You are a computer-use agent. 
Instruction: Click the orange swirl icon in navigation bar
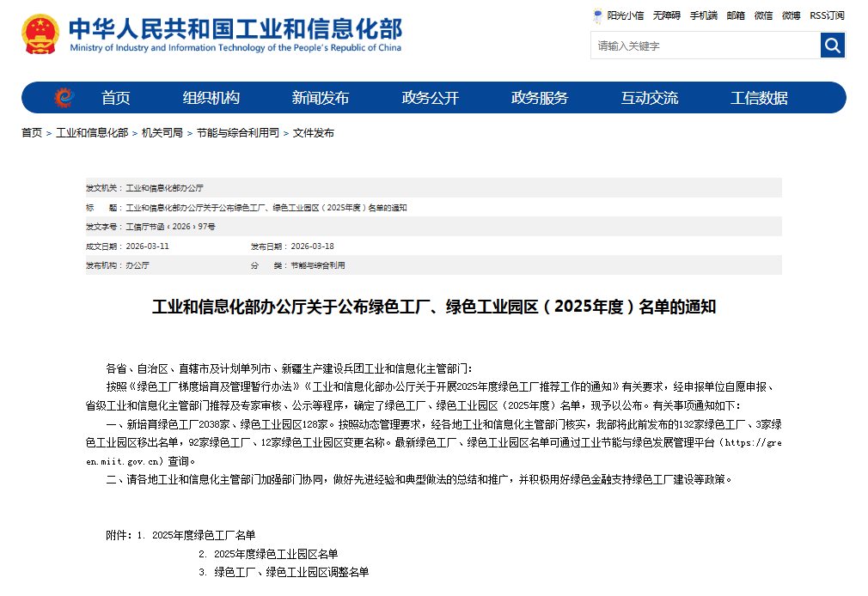pyautogui.click(x=64, y=98)
